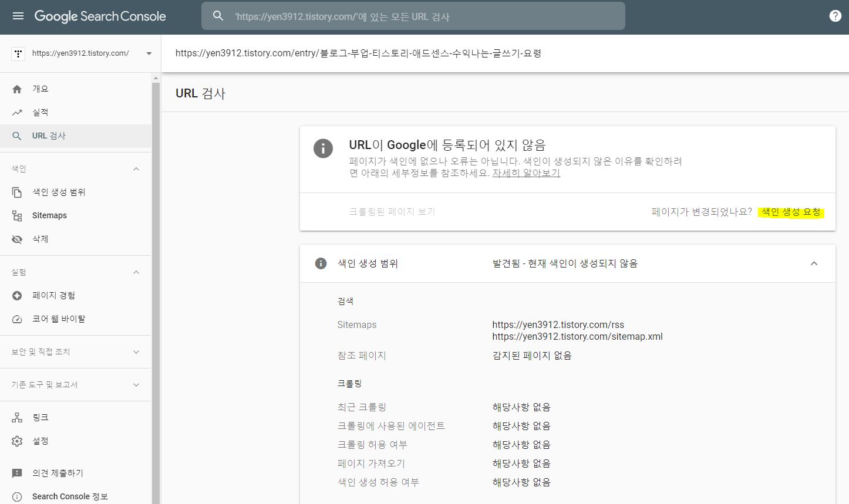The image size is (849, 504).
Task: Click the crossed-eye icon beside 삭제
Action: point(17,239)
